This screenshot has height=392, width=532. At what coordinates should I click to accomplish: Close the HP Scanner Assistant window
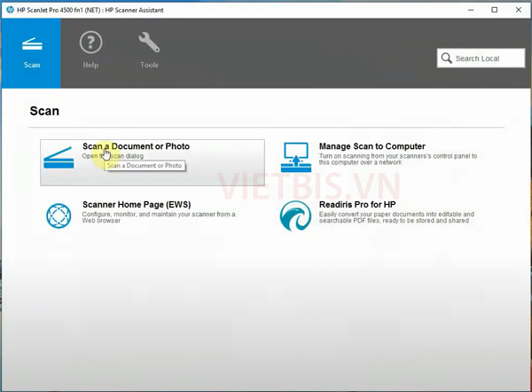(519, 10)
